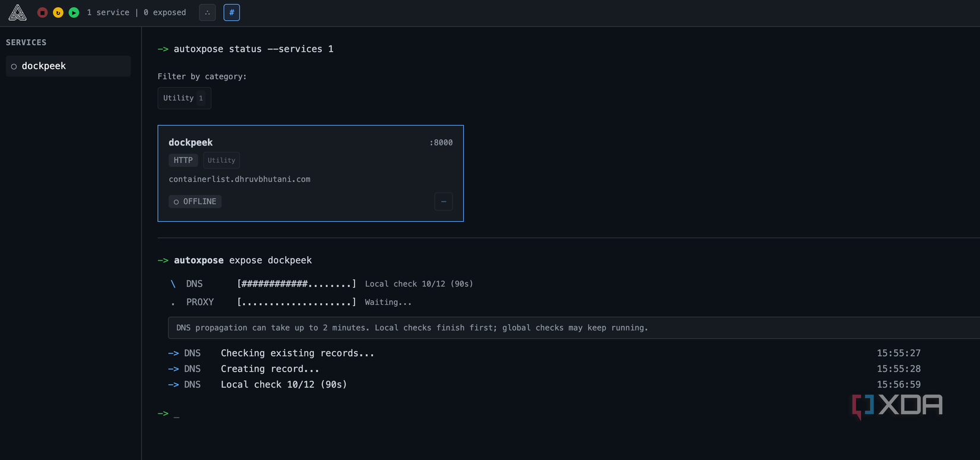This screenshot has width=980, height=460.
Task: Toggle the hash terminal view button
Action: (232, 12)
